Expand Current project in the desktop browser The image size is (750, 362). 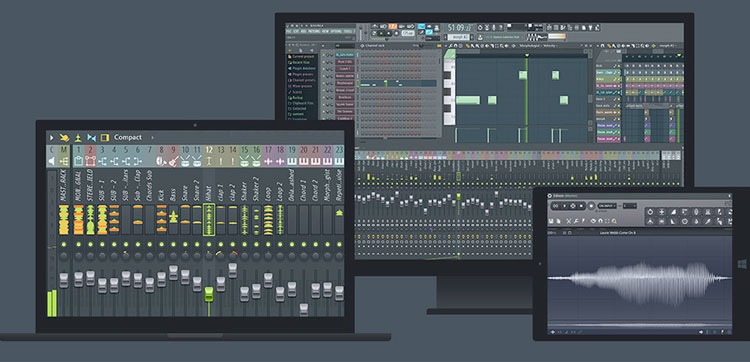click(303, 56)
